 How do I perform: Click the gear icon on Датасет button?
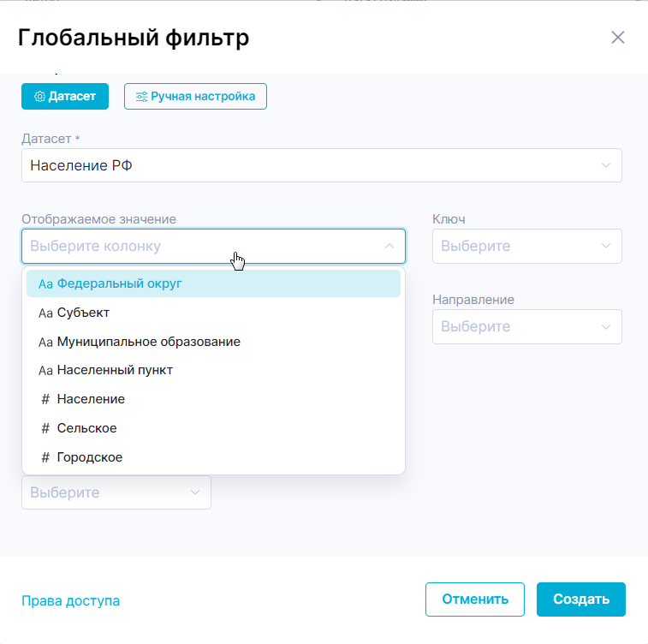39,97
